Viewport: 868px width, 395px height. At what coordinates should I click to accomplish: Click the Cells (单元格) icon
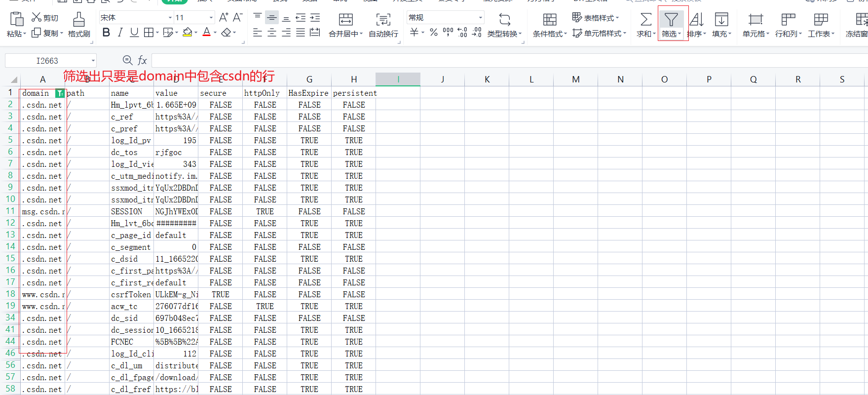click(755, 19)
